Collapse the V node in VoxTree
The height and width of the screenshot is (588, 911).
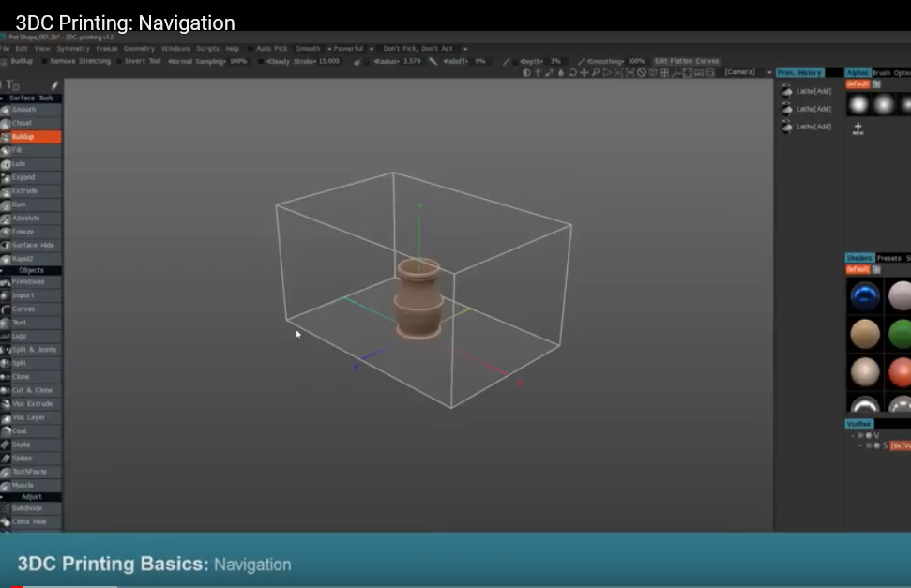click(x=852, y=435)
